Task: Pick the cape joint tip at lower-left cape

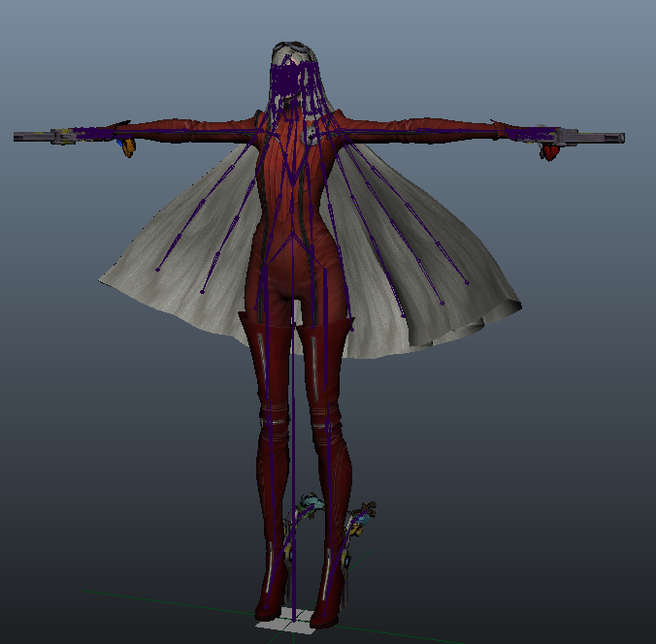Action: click(158, 270)
